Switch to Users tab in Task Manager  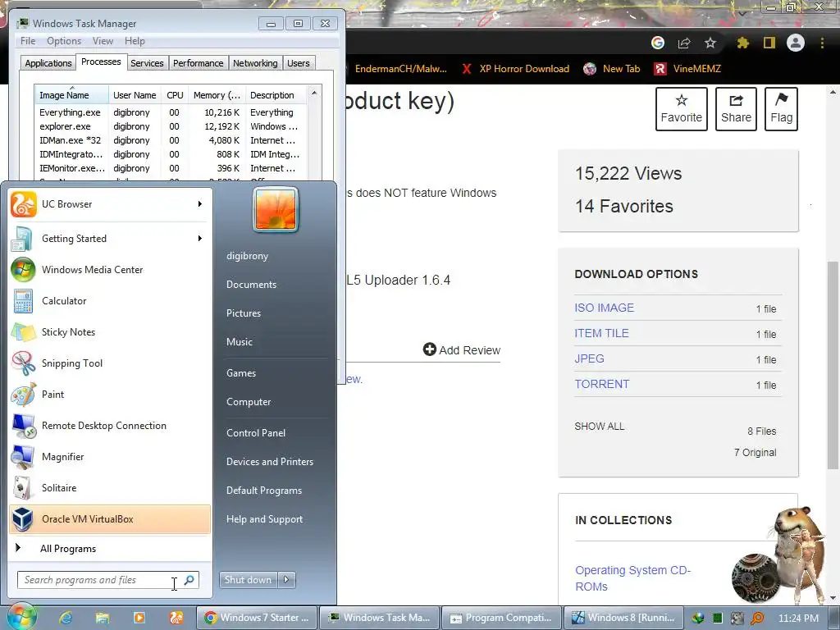(299, 63)
